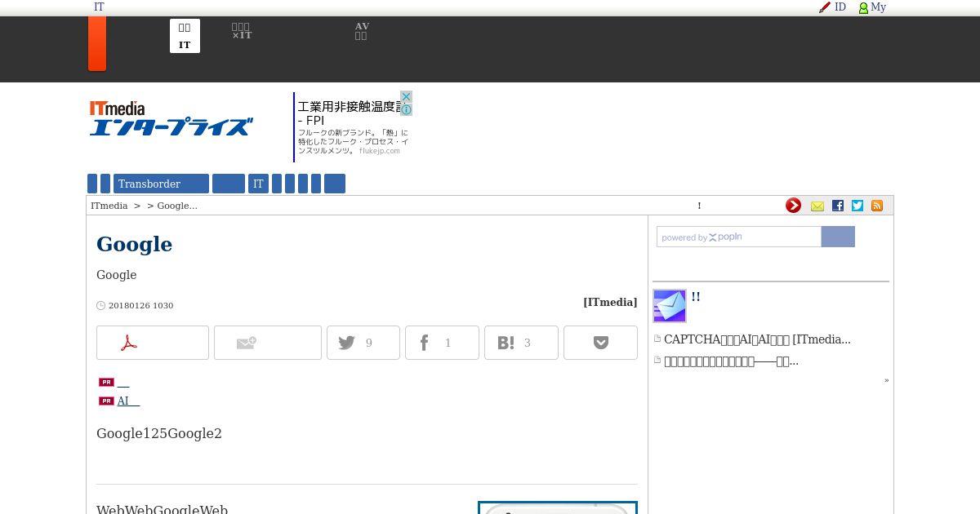
Task: Click the » more link in sidebar
Action: coord(886,380)
